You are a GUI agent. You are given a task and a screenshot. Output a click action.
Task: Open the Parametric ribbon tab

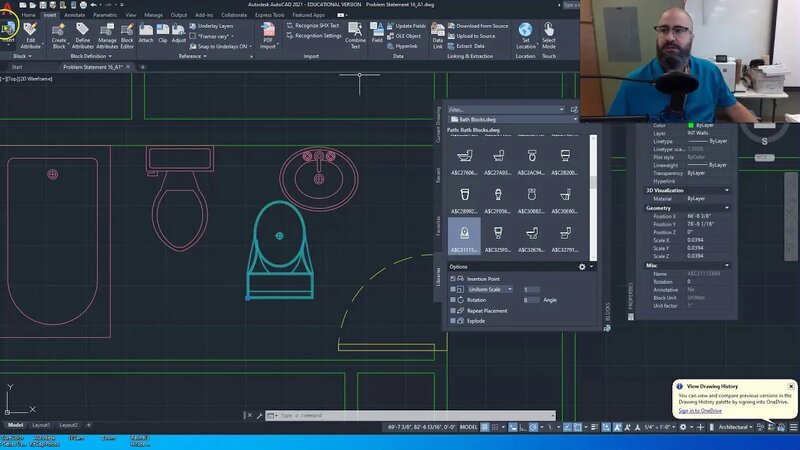[105, 15]
